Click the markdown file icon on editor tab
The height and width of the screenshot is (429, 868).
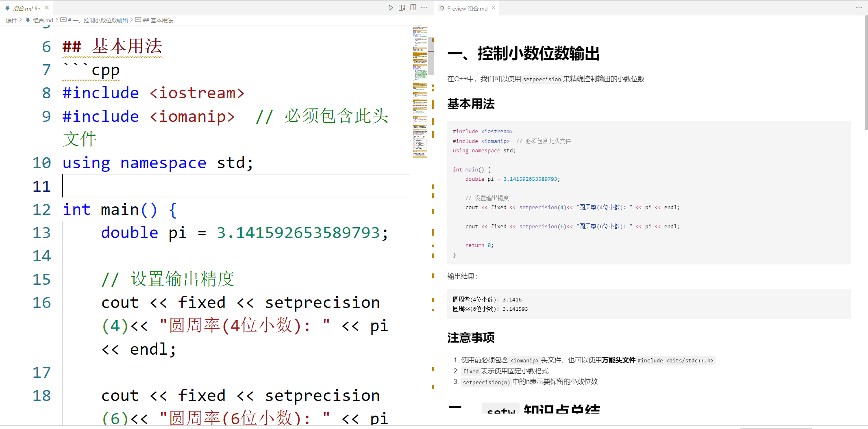point(7,8)
